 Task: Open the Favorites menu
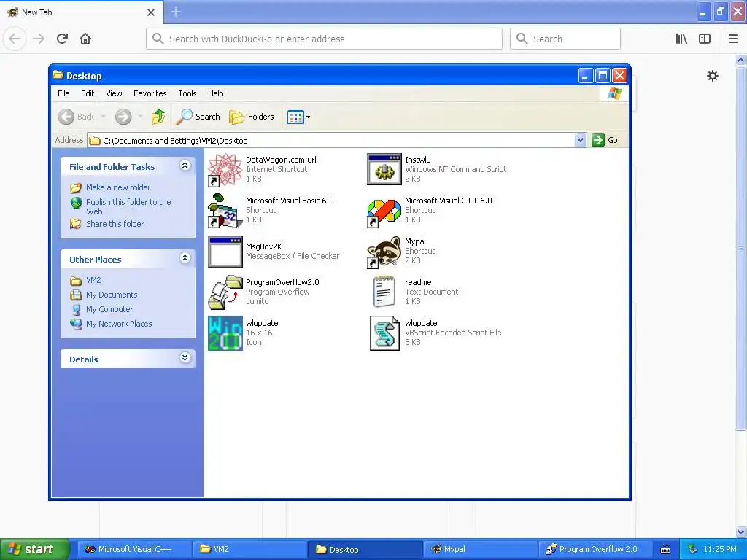[150, 93]
